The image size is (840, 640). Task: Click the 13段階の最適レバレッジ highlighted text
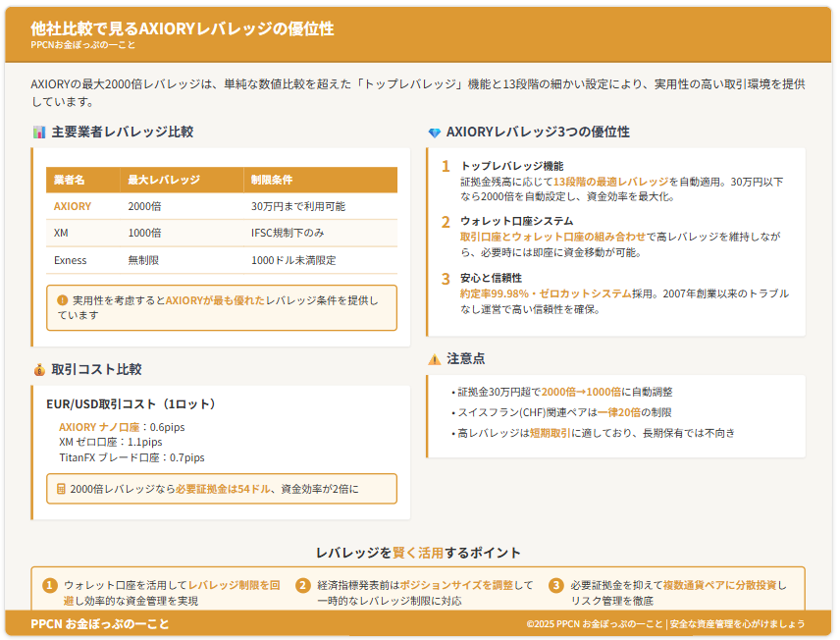point(610,182)
